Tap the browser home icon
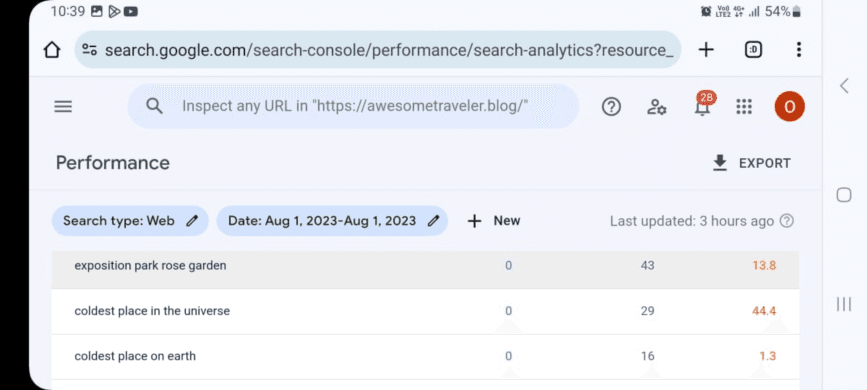This screenshot has height=390, width=867. 51,50
